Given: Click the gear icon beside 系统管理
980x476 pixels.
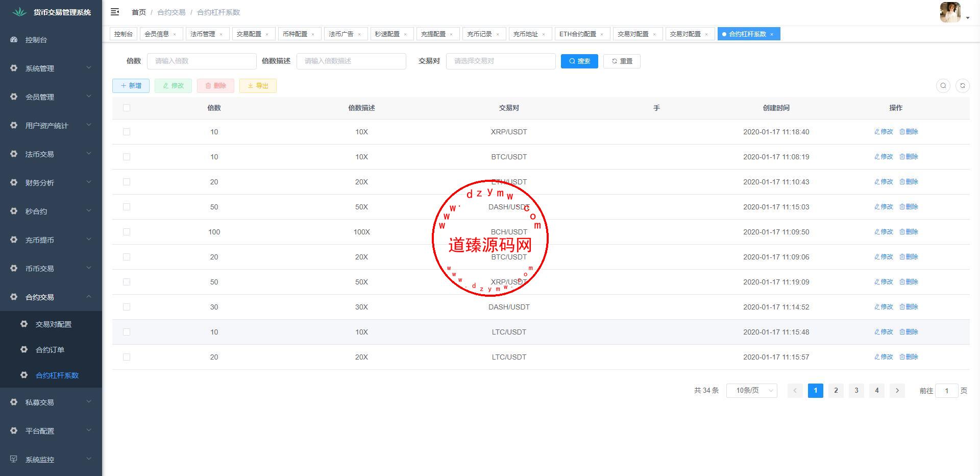Looking at the screenshot, I should [x=14, y=68].
